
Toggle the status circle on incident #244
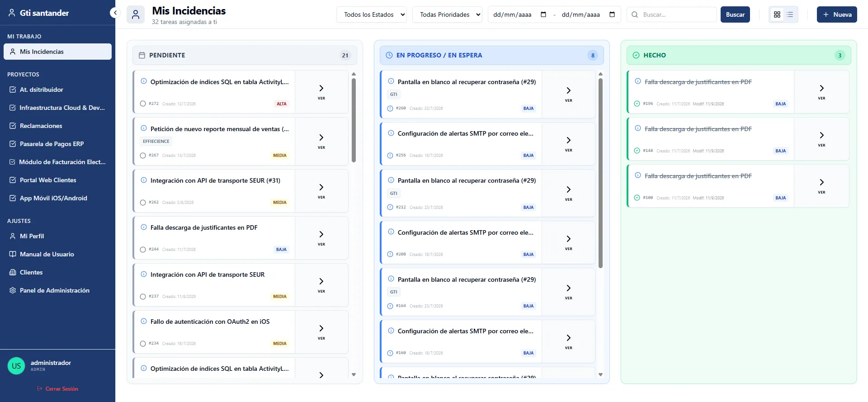click(143, 249)
